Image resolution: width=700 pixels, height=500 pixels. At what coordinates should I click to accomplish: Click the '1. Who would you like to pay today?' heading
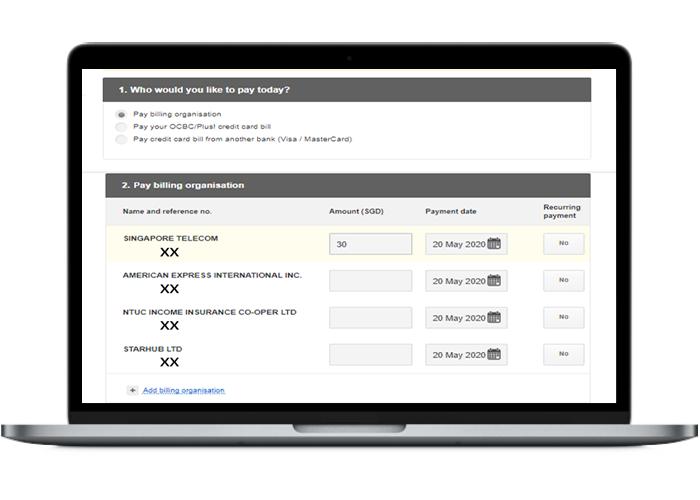coord(204,90)
